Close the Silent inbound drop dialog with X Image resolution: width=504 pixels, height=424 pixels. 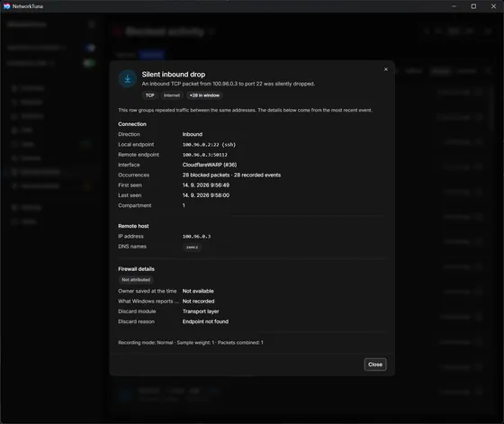coord(386,69)
